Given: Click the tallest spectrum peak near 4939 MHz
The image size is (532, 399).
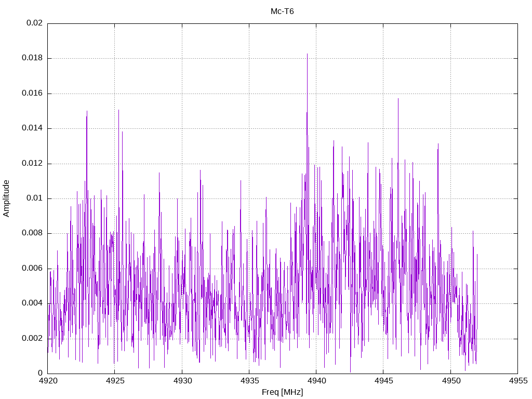Looking at the screenshot, I should 307,54.
